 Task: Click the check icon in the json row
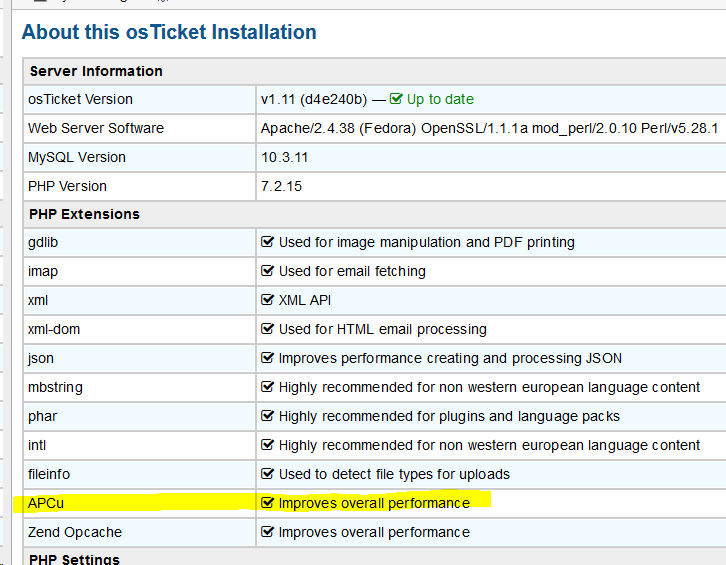pos(267,358)
